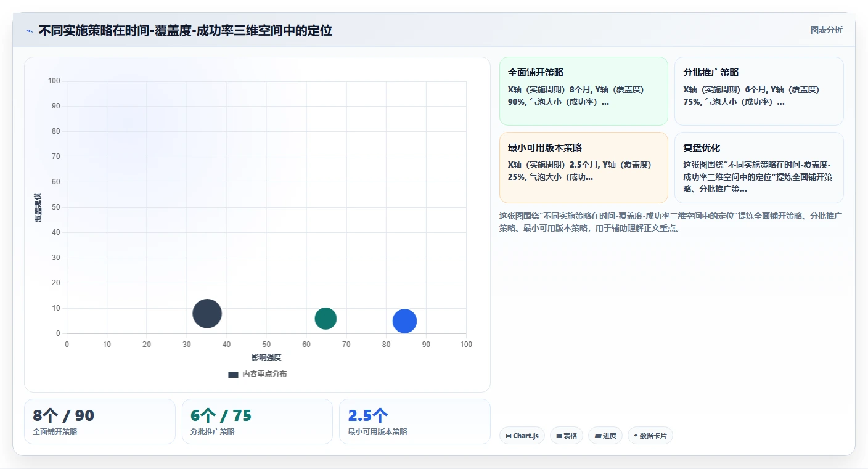
Task: Click the y-axis tick label 100
Action: point(54,81)
